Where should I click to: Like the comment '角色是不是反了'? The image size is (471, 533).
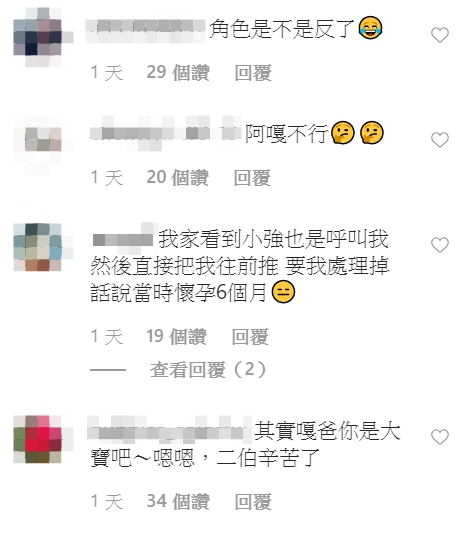click(x=440, y=35)
